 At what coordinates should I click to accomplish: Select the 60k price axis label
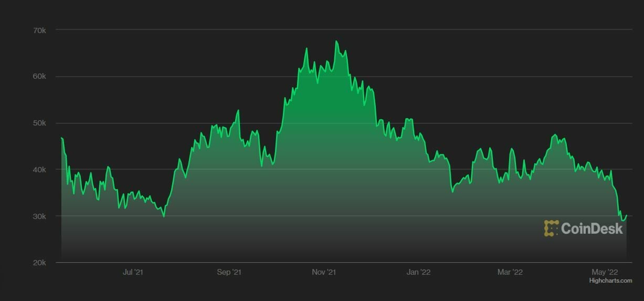(x=39, y=77)
